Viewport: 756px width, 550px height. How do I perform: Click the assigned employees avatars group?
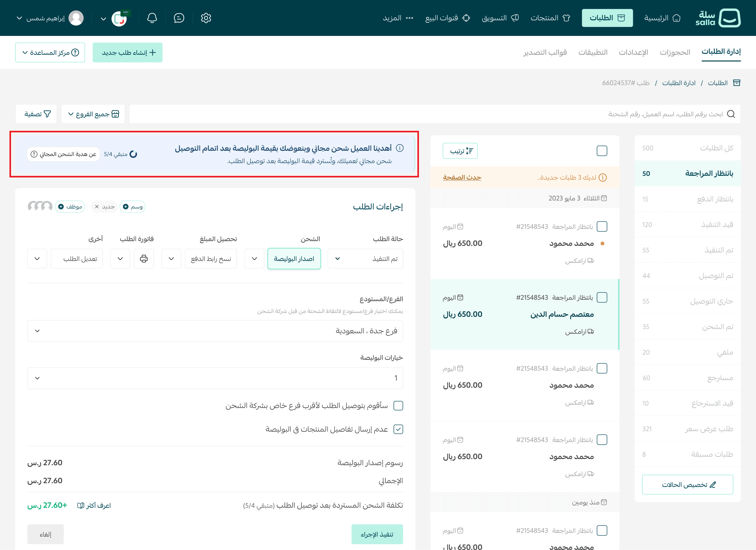pos(40,206)
